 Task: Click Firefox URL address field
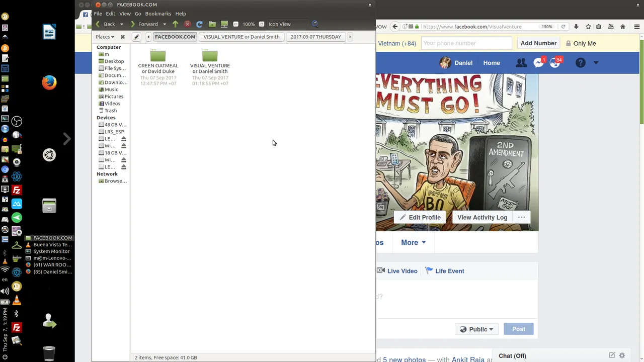(478, 27)
